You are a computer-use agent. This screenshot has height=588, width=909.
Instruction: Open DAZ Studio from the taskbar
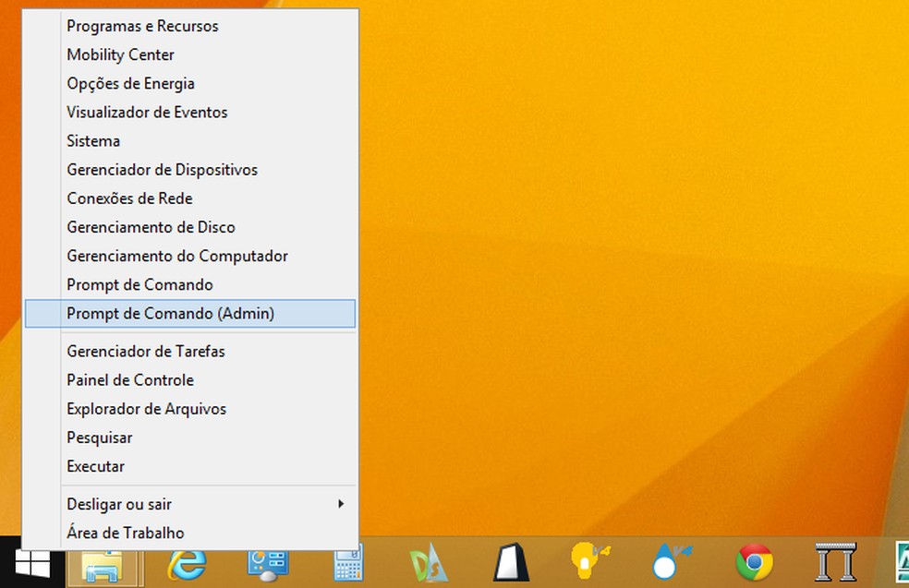point(429,565)
